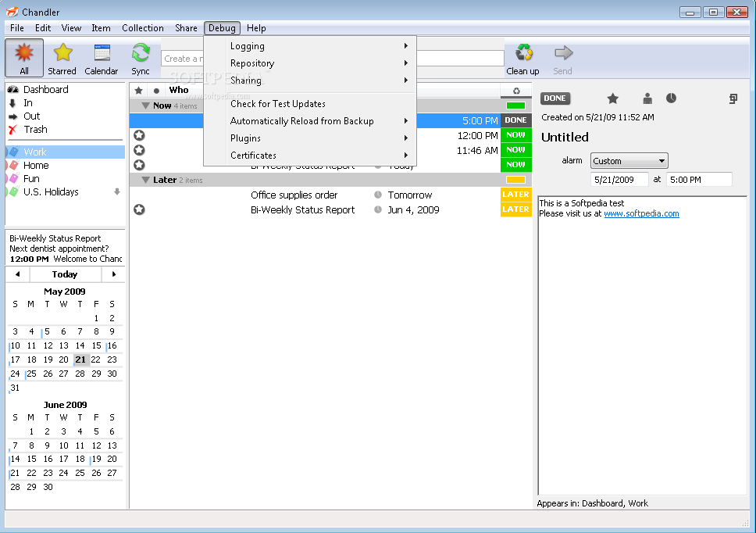
Task: Unstar the Jun 4 Bi-Weekly Status Report
Action: coord(139,209)
